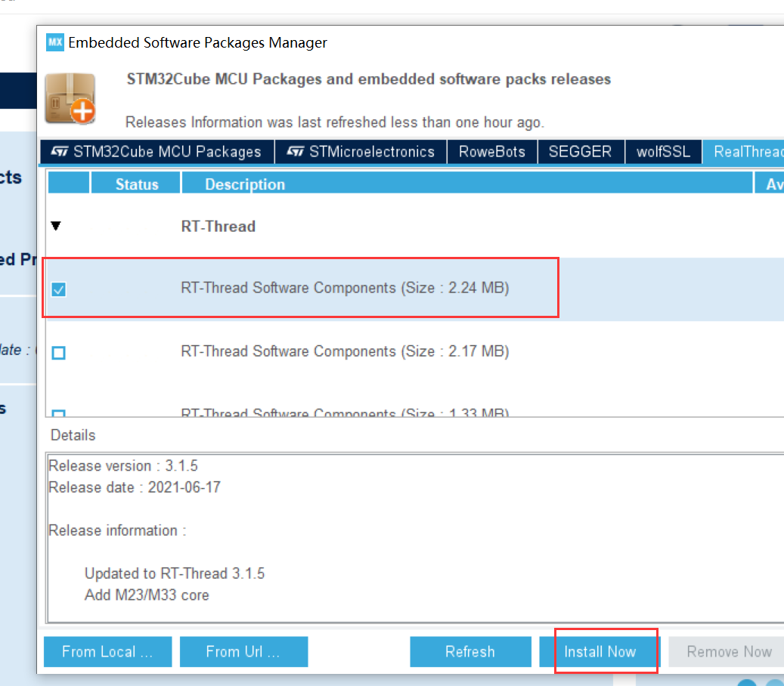Click the Description column header
The image size is (784, 686).
(244, 183)
